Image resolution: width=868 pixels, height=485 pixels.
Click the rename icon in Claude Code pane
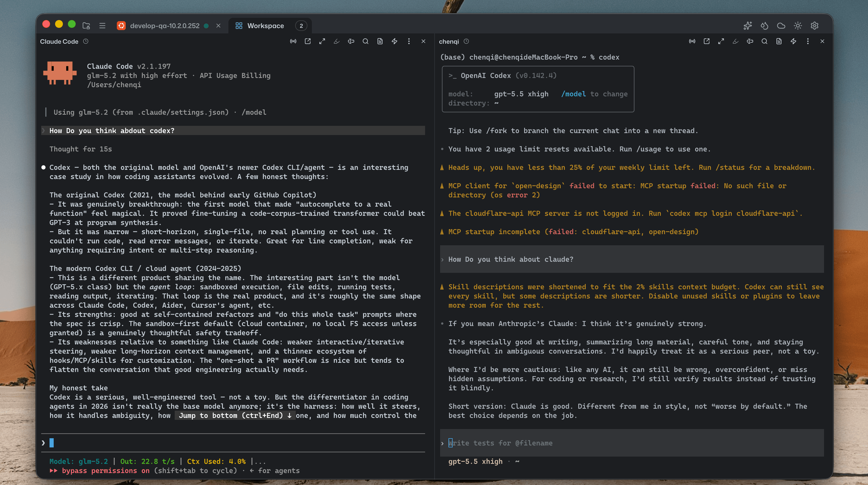pos(351,41)
